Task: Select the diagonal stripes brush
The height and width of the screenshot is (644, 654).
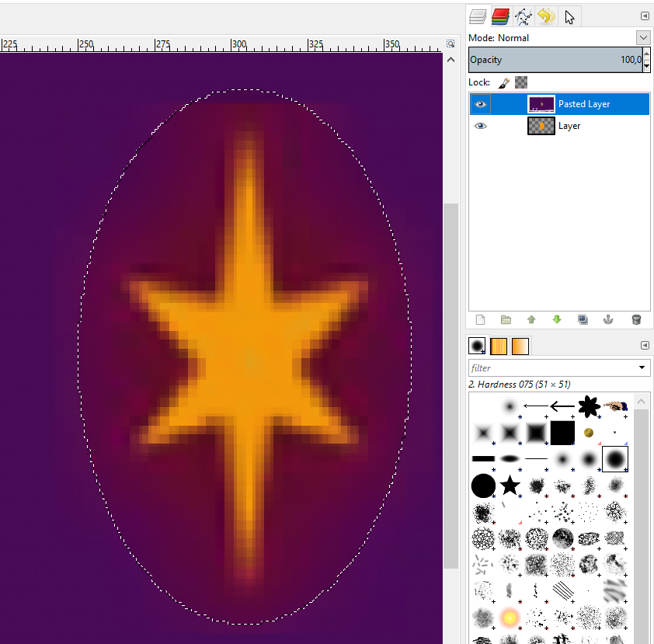Action: 562,590
